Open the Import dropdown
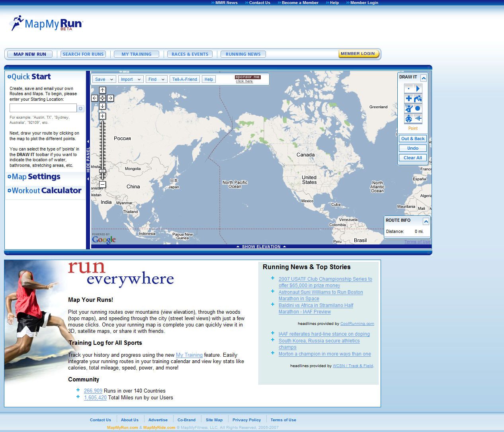 (x=131, y=79)
